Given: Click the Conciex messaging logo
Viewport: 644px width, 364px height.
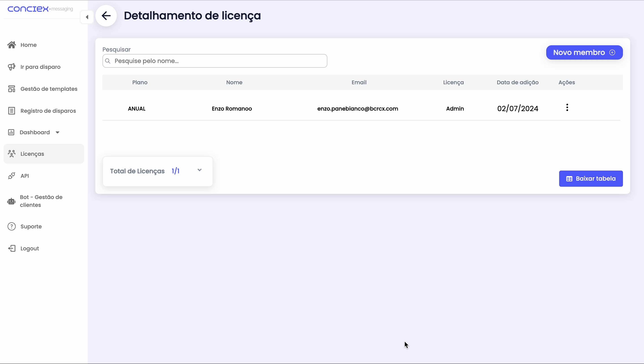Looking at the screenshot, I should click(x=40, y=9).
